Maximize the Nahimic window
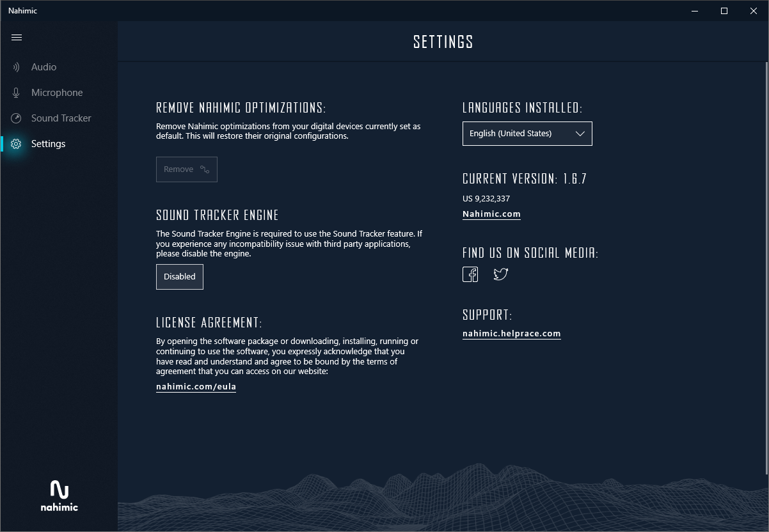 [724, 10]
